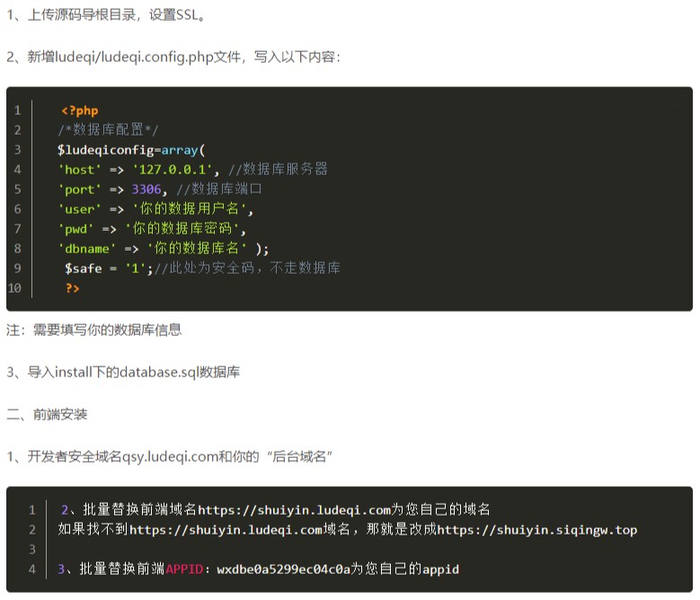700x600 pixels.
Task: Click the '$safe' variable on line 9
Action: click(x=83, y=268)
